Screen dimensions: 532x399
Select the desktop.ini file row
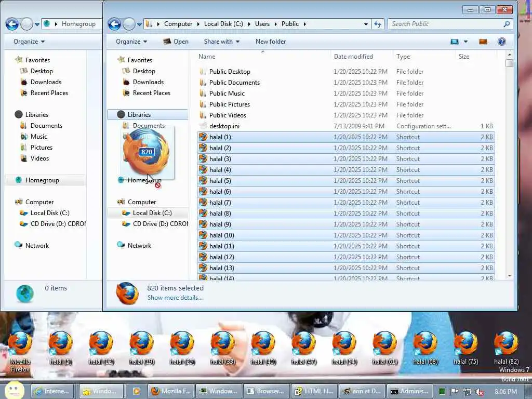(345, 126)
